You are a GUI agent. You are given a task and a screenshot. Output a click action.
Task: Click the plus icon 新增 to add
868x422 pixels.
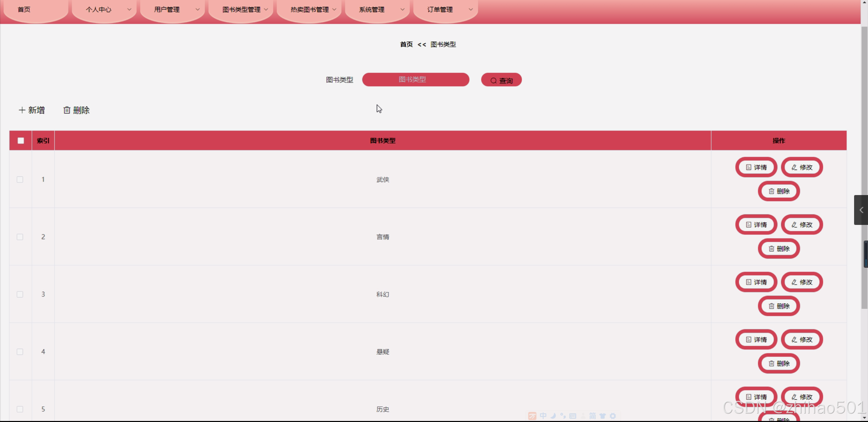[x=32, y=110]
